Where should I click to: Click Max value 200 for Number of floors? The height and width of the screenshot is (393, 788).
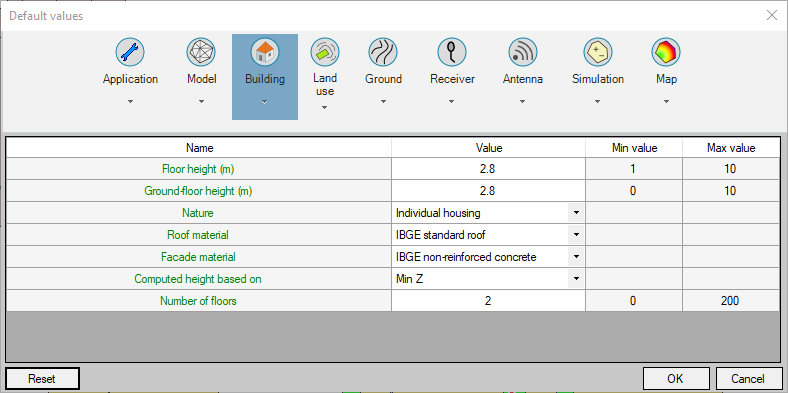[x=731, y=301]
